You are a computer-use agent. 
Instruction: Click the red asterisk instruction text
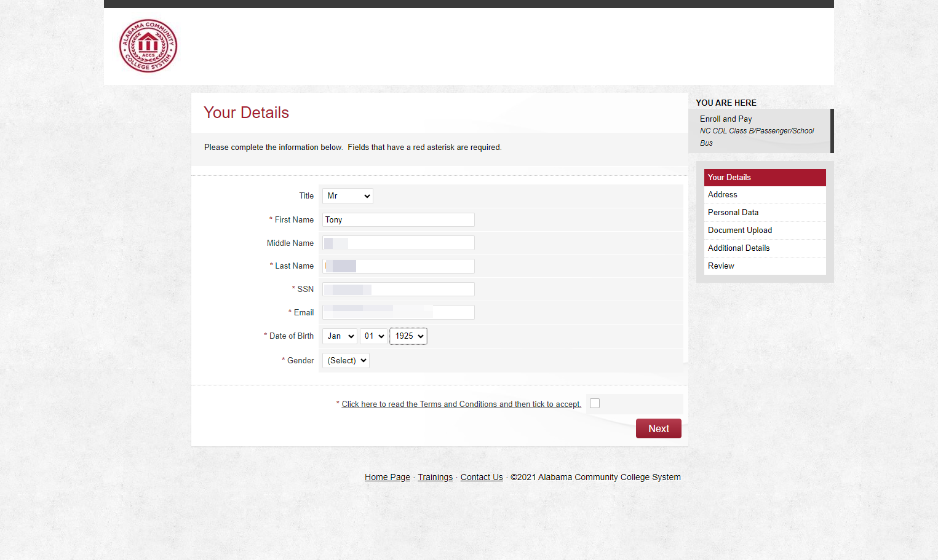click(353, 148)
